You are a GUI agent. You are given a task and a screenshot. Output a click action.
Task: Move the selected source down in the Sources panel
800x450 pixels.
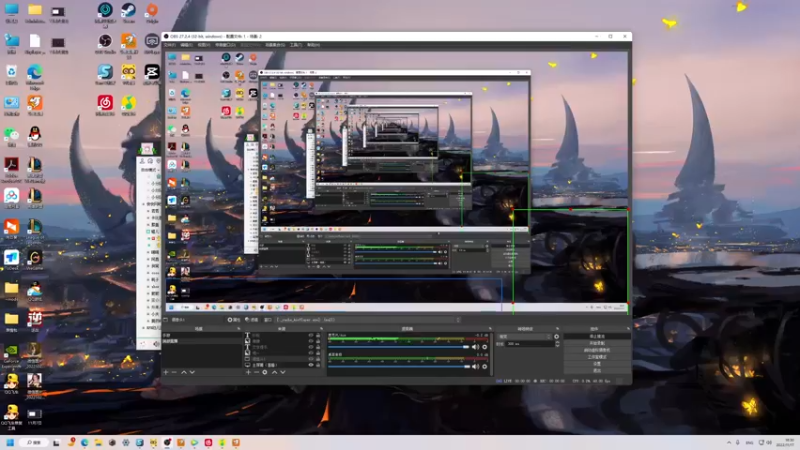(x=283, y=372)
